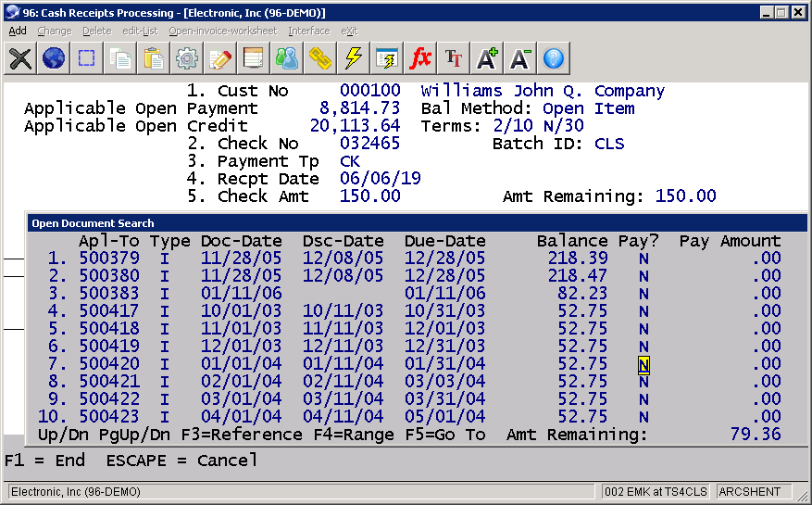Toggle Pay? flag for document 500422

pyautogui.click(x=643, y=399)
